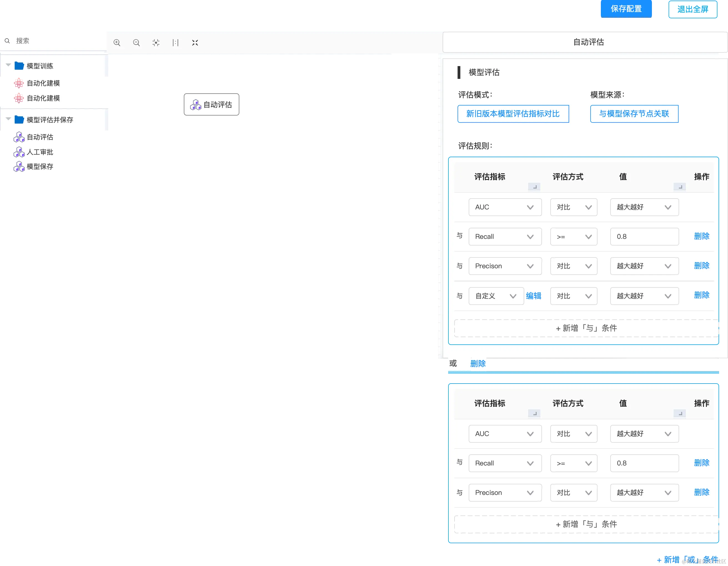This screenshot has height=566, width=728.
Task: Collapse the 模型评估并保存 folder
Action: pos(9,119)
